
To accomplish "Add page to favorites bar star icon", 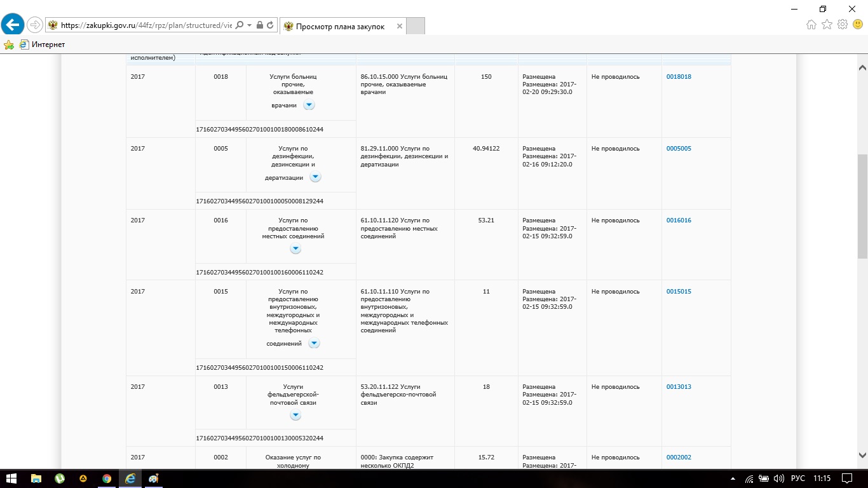I will pyautogui.click(x=9, y=44).
